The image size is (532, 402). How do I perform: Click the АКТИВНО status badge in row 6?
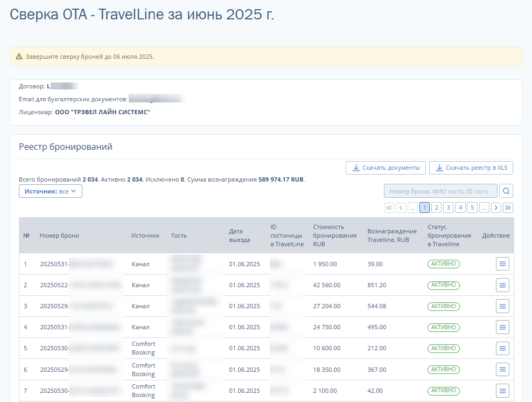(x=444, y=370)
